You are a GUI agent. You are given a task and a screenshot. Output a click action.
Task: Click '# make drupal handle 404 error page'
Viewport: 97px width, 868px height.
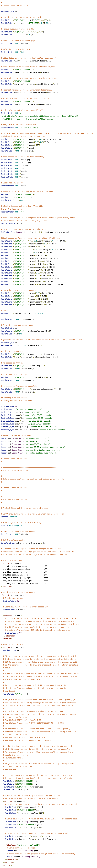(x=19, y=40)
